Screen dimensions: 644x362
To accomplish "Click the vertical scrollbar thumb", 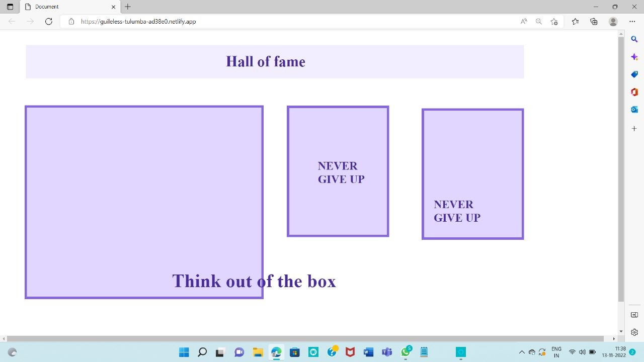I will (x=621, y=169).
